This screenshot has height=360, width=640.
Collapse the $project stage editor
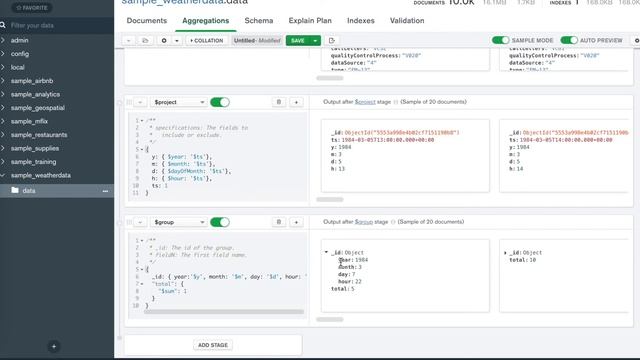click(140, 102)
